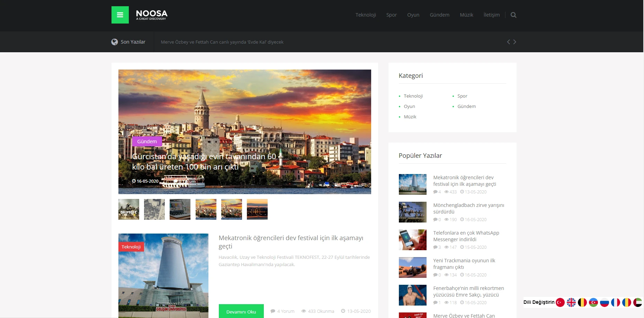Open Spor in top navigation

pos(392,15)
